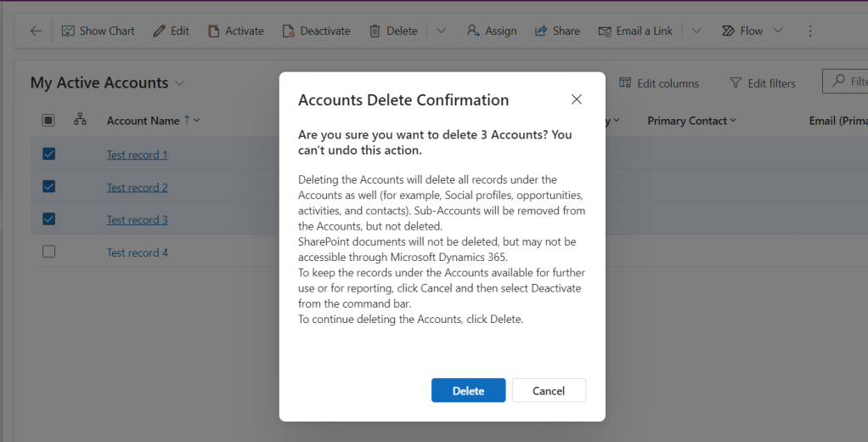Click the Assign command
The width and height of the screenshot is (868, 442).
pos(492,31)
